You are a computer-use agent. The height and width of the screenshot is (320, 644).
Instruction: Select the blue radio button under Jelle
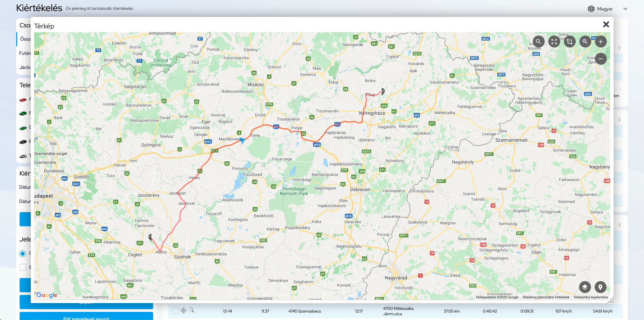tap(23, 253)
